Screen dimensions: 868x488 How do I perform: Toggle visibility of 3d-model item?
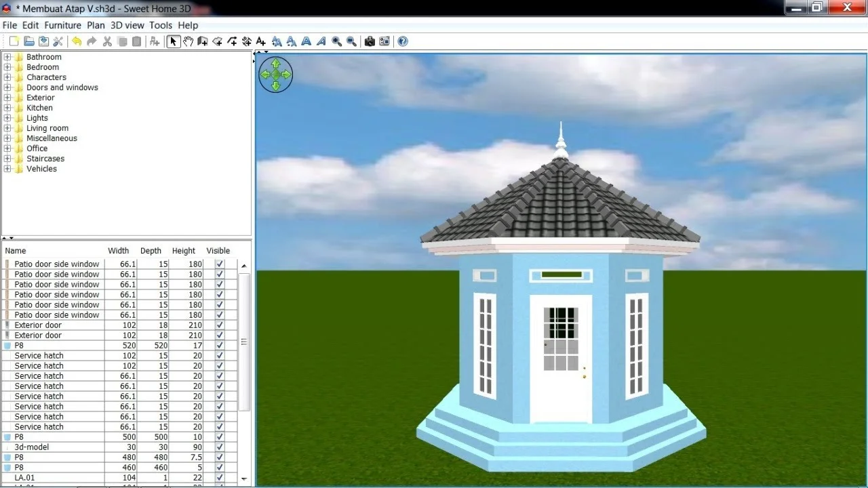220,447
